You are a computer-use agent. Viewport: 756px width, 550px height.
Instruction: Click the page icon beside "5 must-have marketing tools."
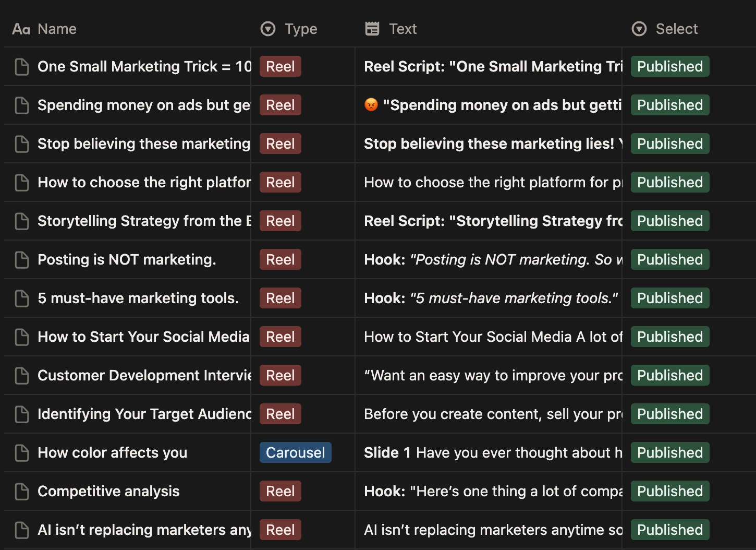coord(21,298)
